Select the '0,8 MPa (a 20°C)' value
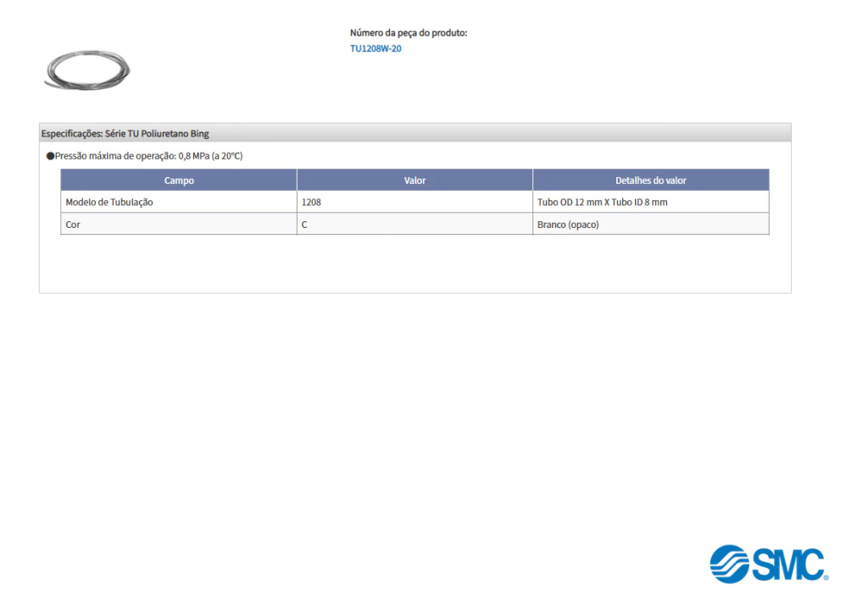This screenshot has width=868, height=612. (210, 156)
